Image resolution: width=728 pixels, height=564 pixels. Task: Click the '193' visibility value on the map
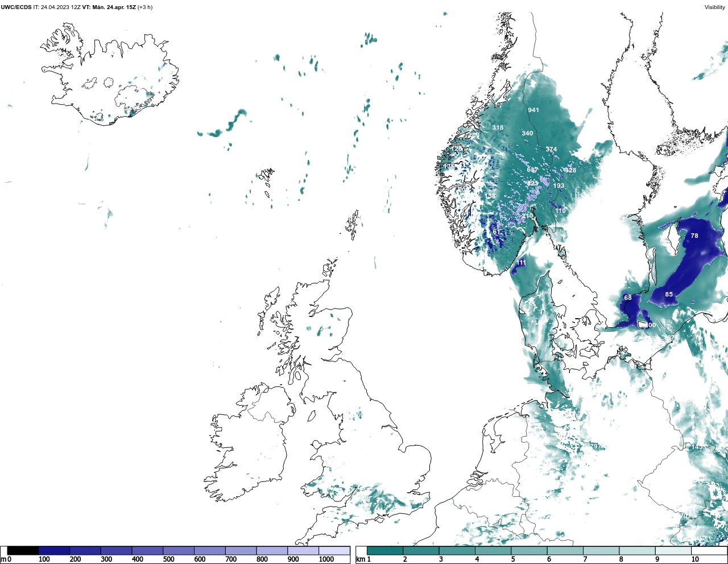coord(559,186)
